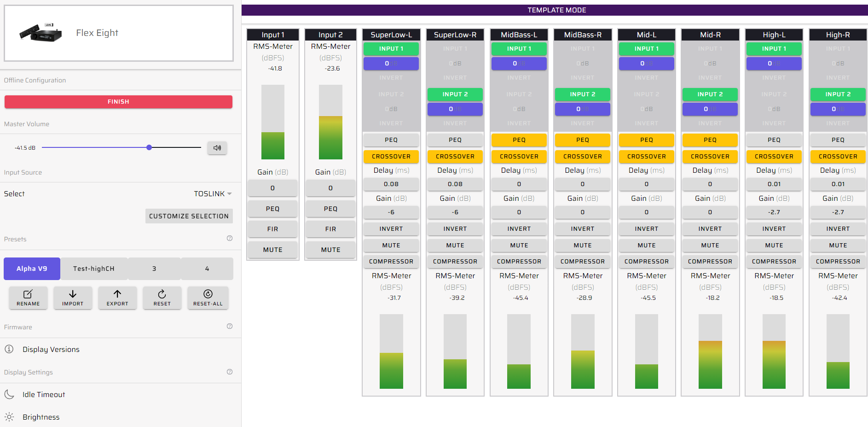Click the Import preset arrow icon
This screenshot has width=868, height=427.
pos(73,294)
